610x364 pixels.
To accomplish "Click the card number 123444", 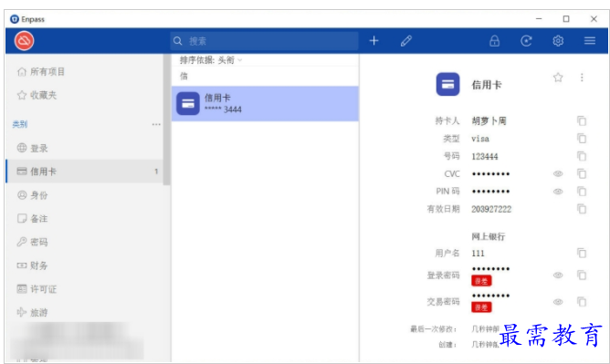I will (485, 157).
